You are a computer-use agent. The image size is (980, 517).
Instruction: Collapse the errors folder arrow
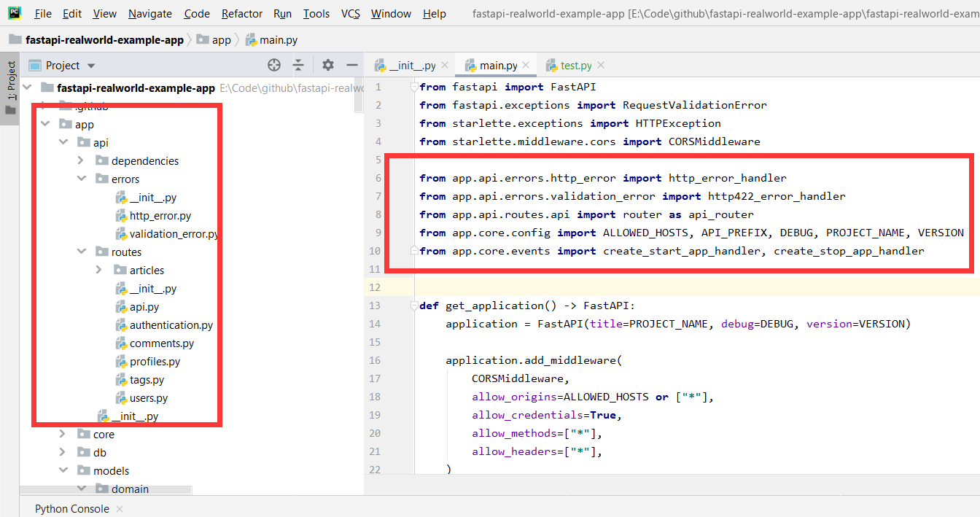pos(82,179)
